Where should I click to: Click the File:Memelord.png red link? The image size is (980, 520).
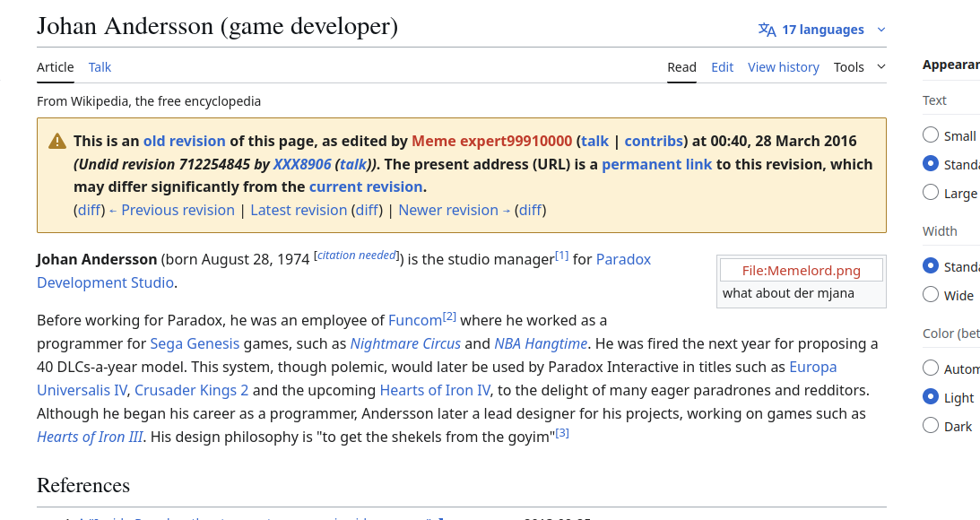coord(801,271)
